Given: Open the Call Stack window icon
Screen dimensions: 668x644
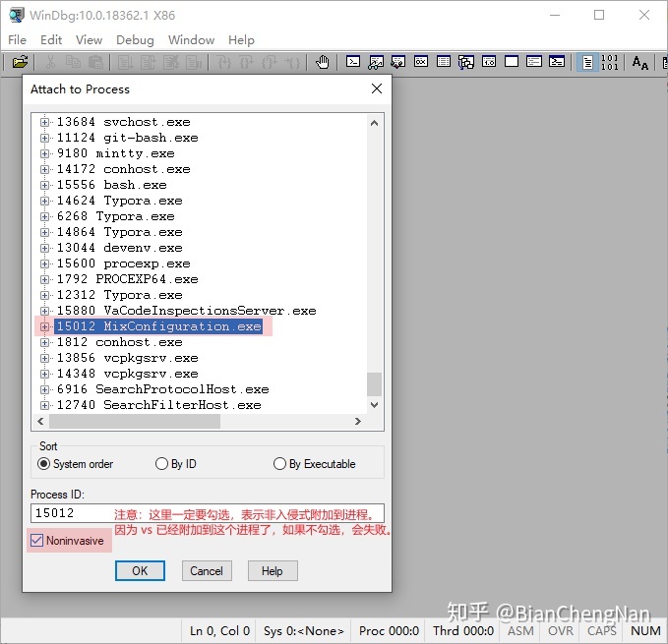Looking at the screenshot, I should (x=466, y=62).
